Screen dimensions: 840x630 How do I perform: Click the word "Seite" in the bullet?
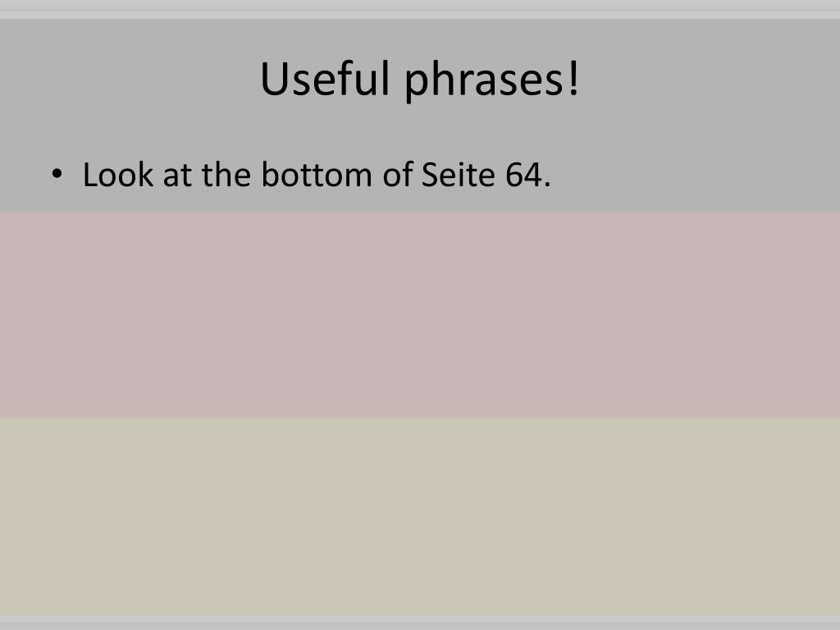click(x=458, y=175)
